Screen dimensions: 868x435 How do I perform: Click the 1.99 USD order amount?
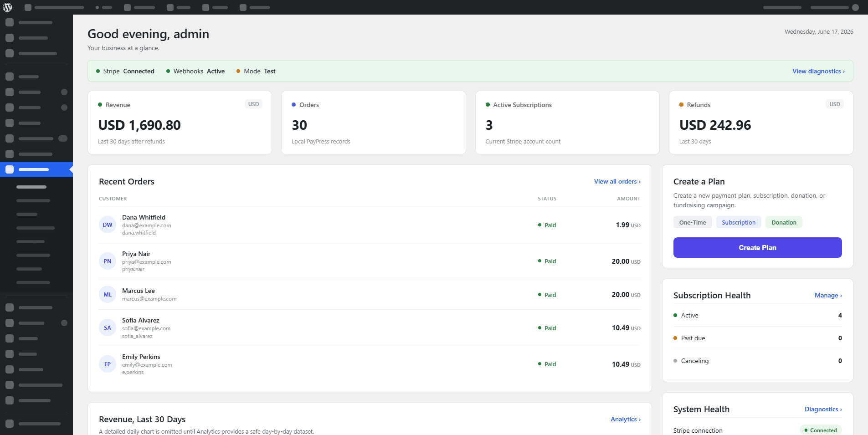pos(628,225)
